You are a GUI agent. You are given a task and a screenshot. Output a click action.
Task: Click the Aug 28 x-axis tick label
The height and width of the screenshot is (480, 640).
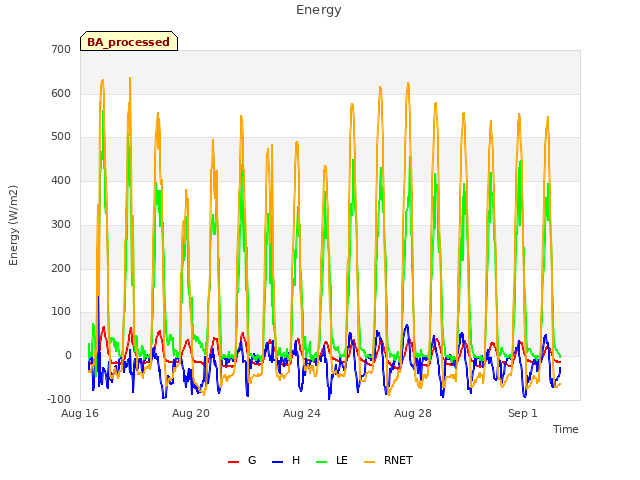coord(413,413)
